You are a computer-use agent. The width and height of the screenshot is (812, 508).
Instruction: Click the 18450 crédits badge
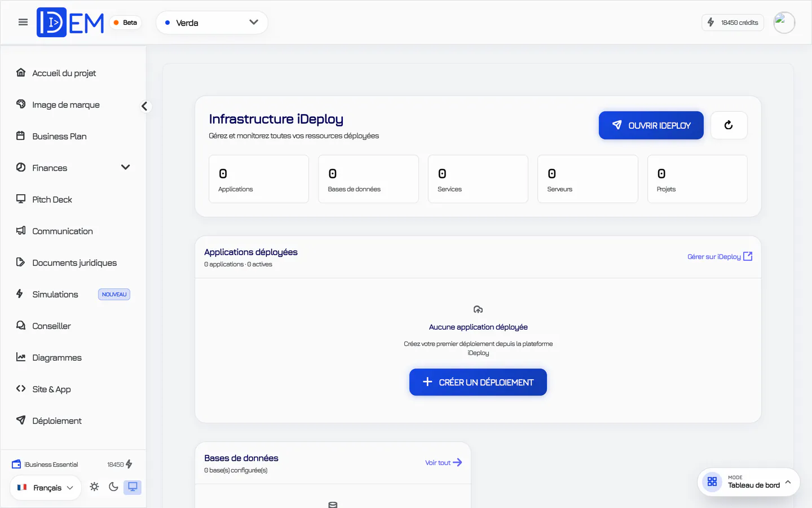point(732,23)
